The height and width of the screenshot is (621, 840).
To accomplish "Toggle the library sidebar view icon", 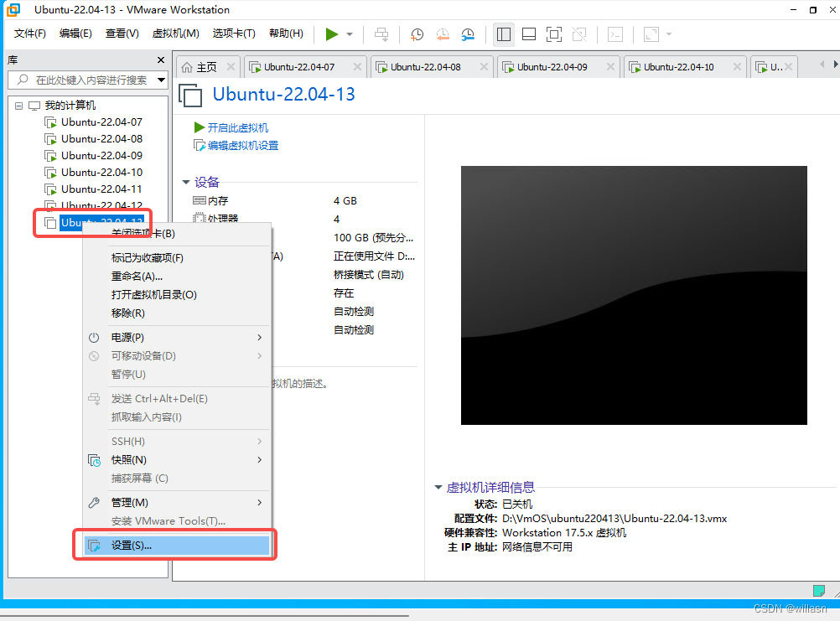I will pyautogui.click(x=504, y=34).
